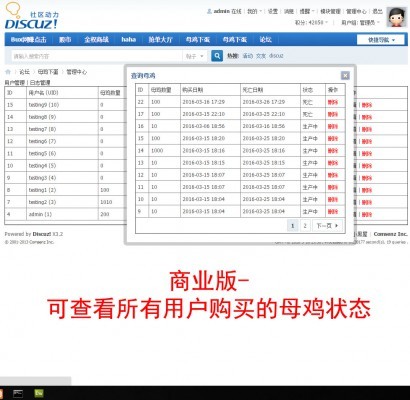Open the Discuz! footer link

coord(42,234)
